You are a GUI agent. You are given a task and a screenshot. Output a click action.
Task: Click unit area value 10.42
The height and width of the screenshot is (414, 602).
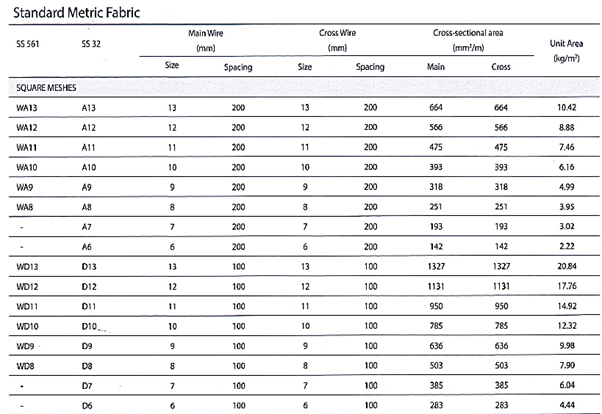click(x=565, y=107)
